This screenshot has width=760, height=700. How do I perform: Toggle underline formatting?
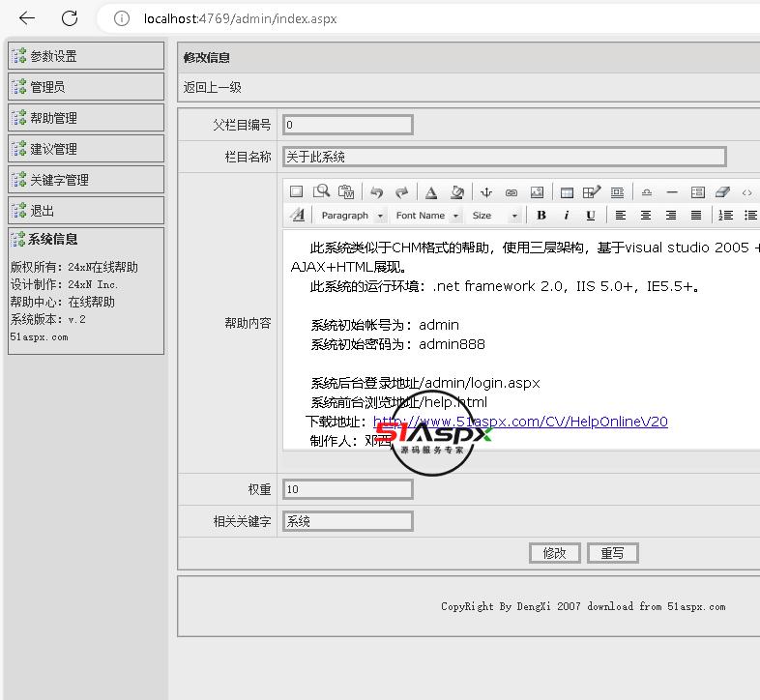591,216
